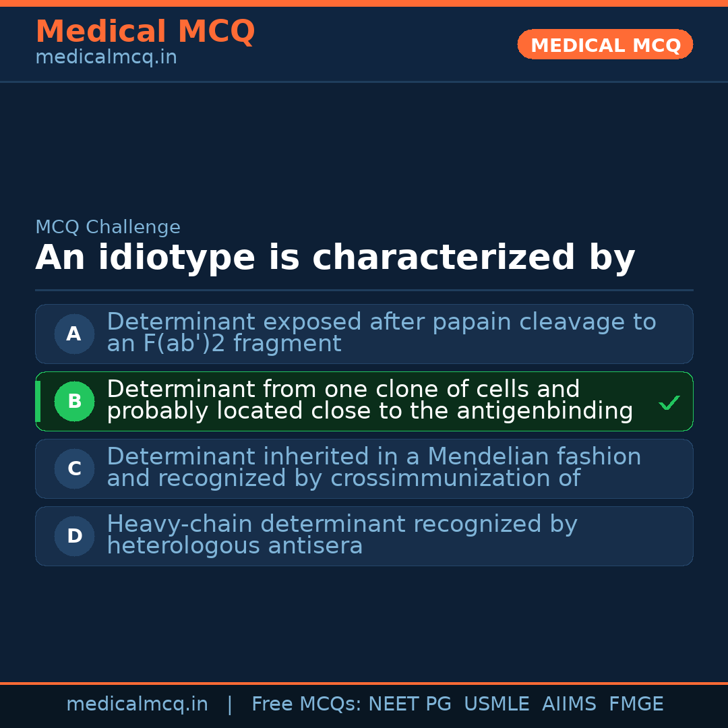Click the MCQ Challenge label

coord(108,227)
